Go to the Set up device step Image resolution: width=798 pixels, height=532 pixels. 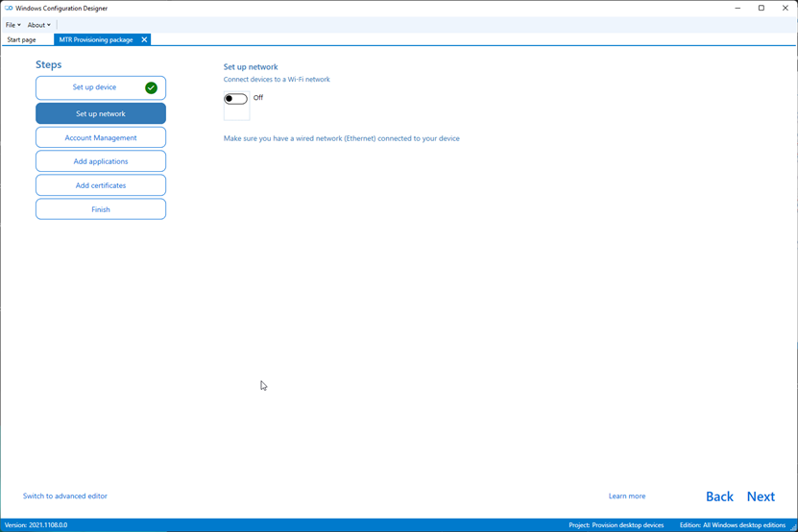(101, 87)
